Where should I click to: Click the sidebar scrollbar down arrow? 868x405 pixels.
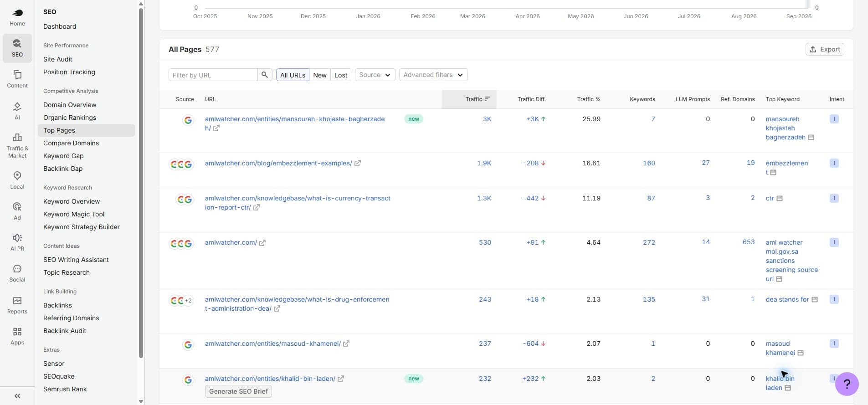click(x=141, y=401)
